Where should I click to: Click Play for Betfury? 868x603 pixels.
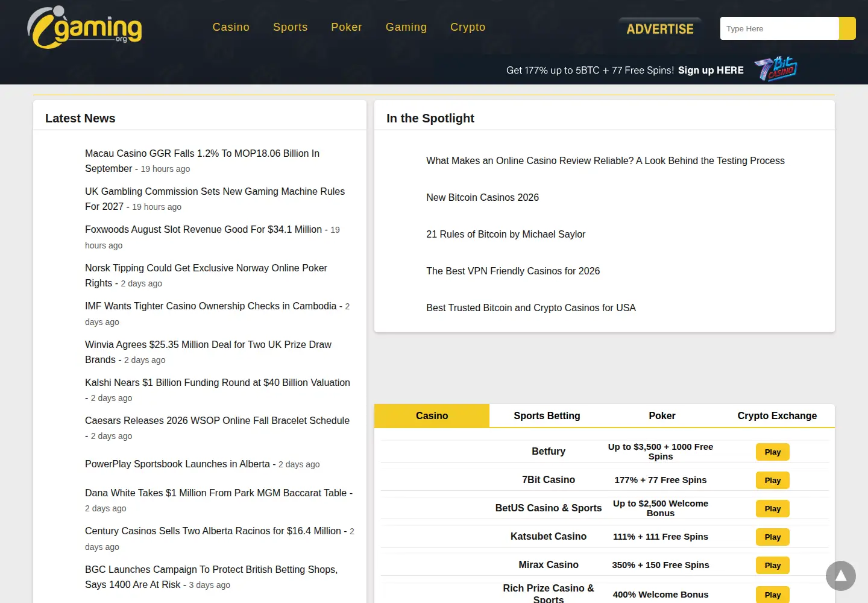(773, 452)
